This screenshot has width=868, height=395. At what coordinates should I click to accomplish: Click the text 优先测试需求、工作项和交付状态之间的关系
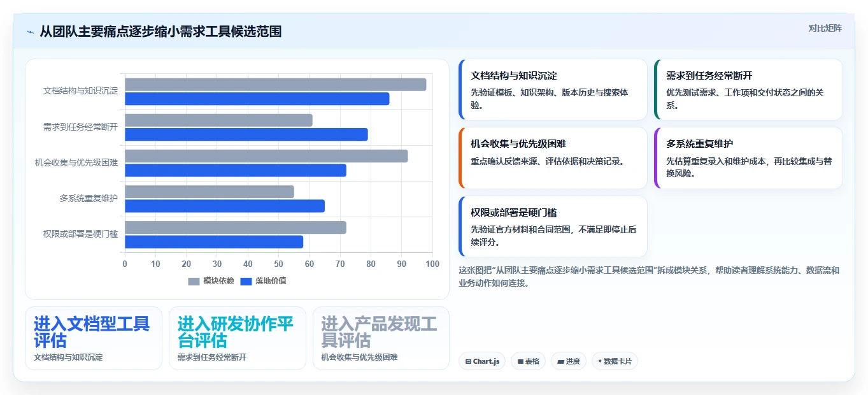pyautogui.click(x=745, y=99)
